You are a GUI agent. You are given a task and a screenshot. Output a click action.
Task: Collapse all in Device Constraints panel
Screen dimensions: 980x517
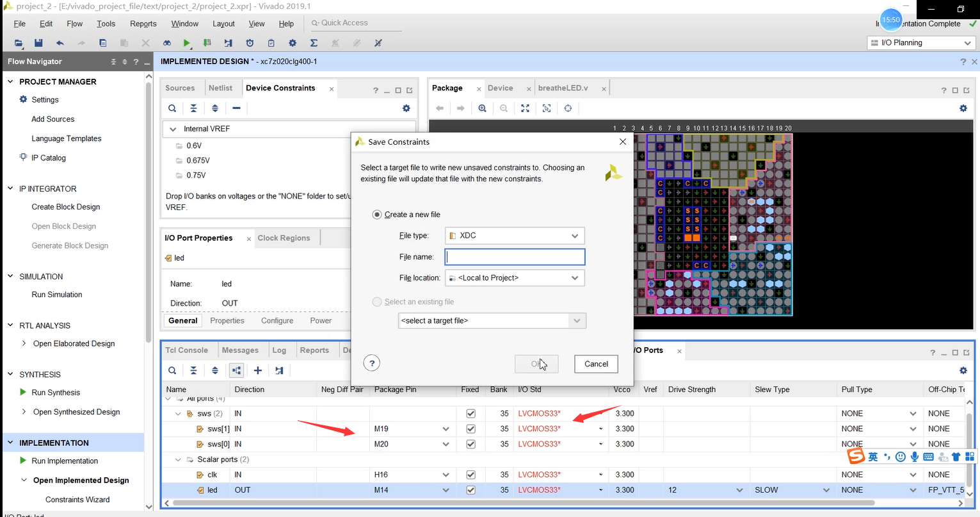click(193, 108)
